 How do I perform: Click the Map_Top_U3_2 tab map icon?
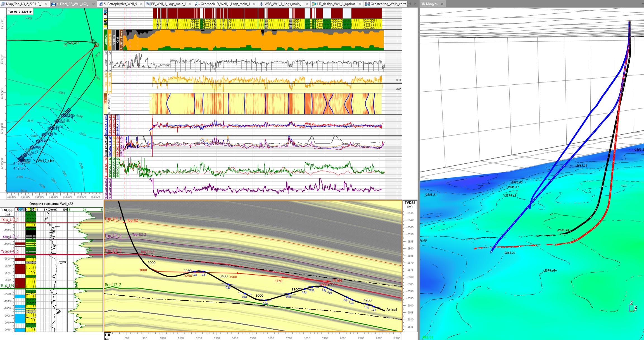[x=3, y=4]
